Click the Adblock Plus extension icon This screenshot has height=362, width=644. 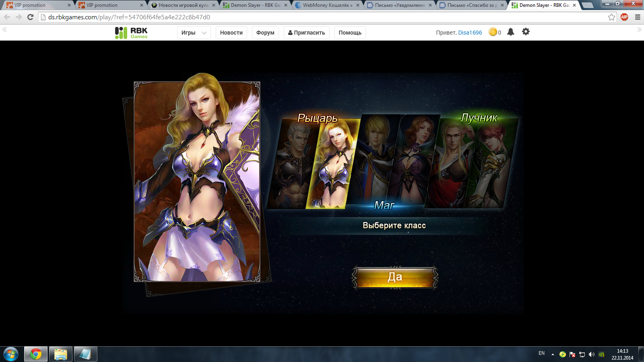[624, 17]
